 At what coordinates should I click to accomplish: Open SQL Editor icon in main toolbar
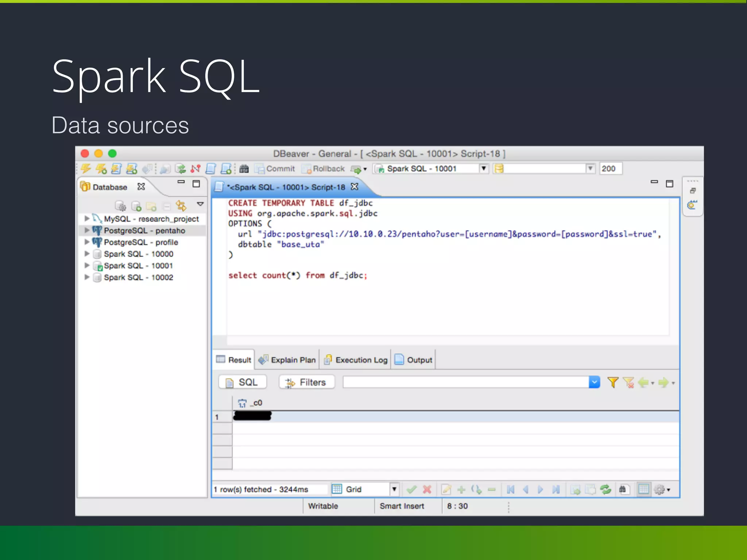210,168
